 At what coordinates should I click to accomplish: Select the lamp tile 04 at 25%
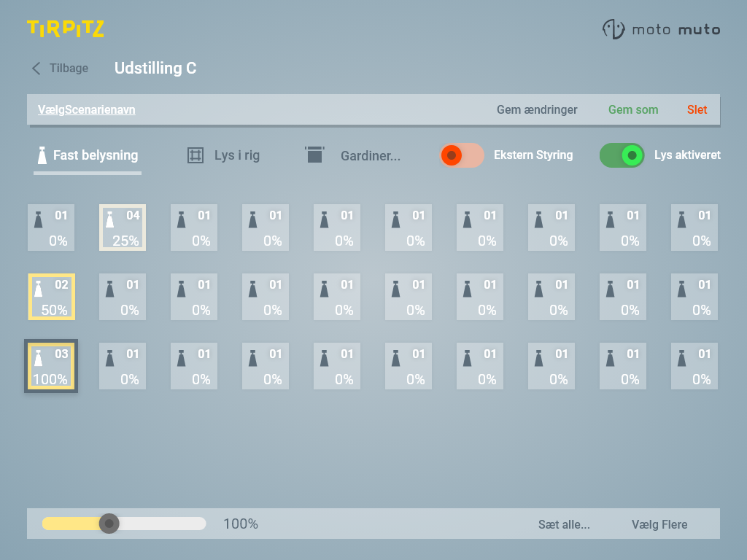[x=123, y=227]
